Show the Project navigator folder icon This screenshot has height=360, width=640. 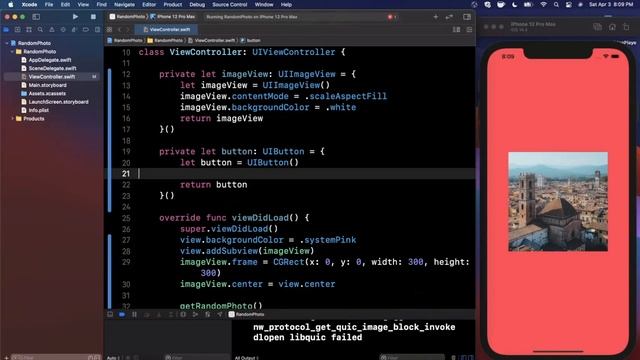pyautogui.click(x=6, y=29)
